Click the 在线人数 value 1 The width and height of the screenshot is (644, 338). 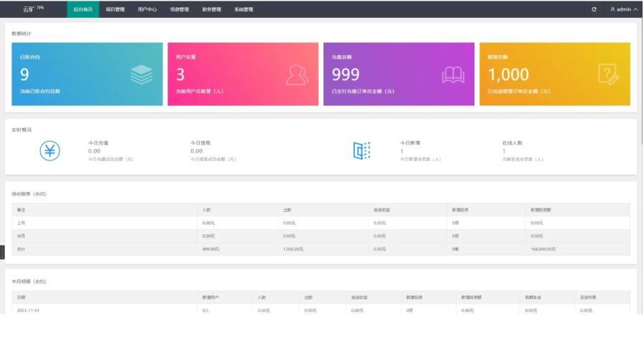coord(504,151)
